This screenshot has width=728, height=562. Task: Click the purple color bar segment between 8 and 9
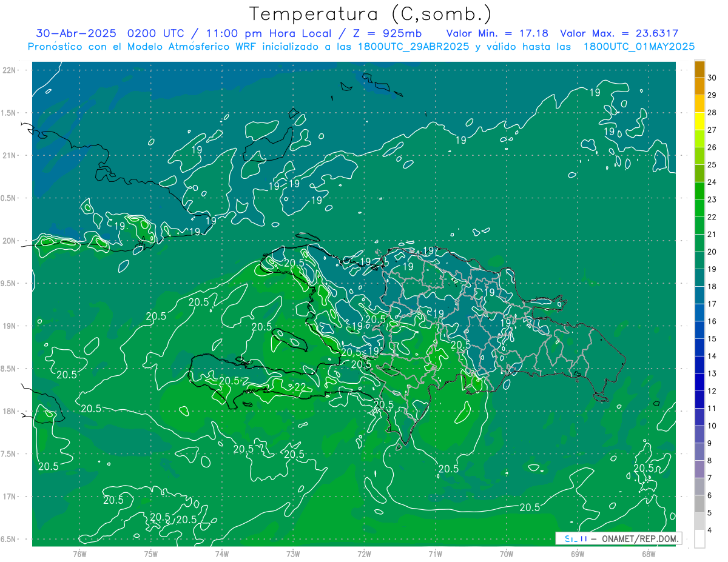[x=700, y=452]
